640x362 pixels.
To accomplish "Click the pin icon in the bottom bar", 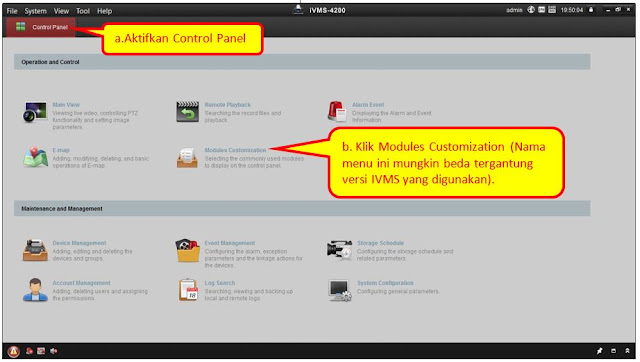I will click(600, 351).
